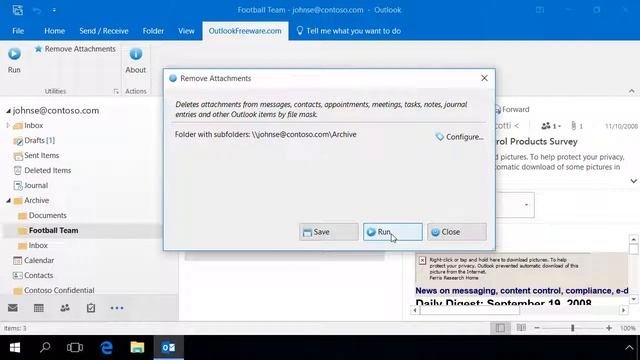Select Remove Attachments in ribbon utilities

75,49
